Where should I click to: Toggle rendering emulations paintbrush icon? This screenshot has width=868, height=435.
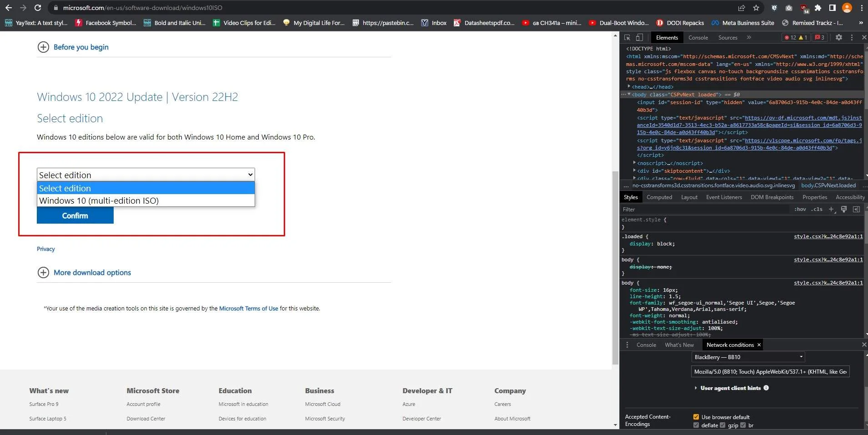(x=844, y=209)
